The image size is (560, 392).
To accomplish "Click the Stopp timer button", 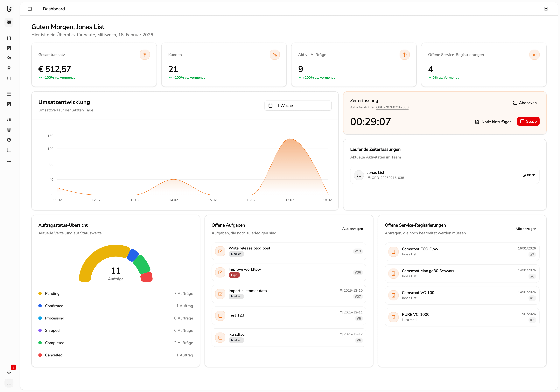I will click(x=528, y=121).
